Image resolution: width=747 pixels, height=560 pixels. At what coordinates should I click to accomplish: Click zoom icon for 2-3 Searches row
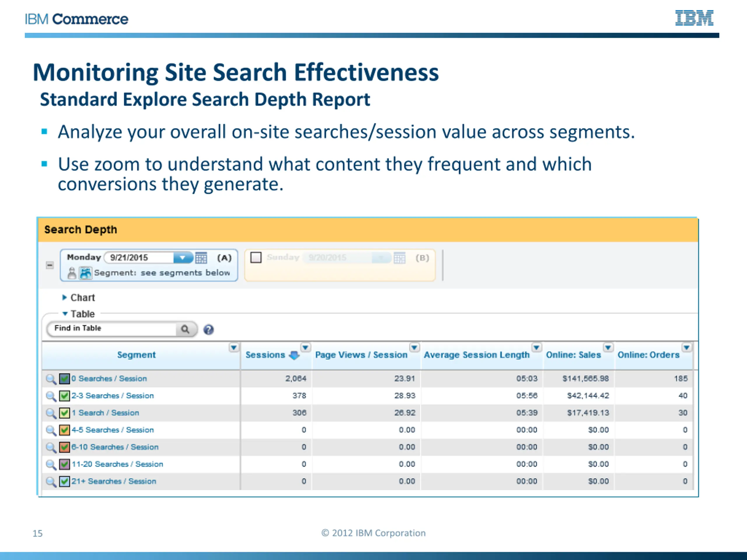pos(51,396)
